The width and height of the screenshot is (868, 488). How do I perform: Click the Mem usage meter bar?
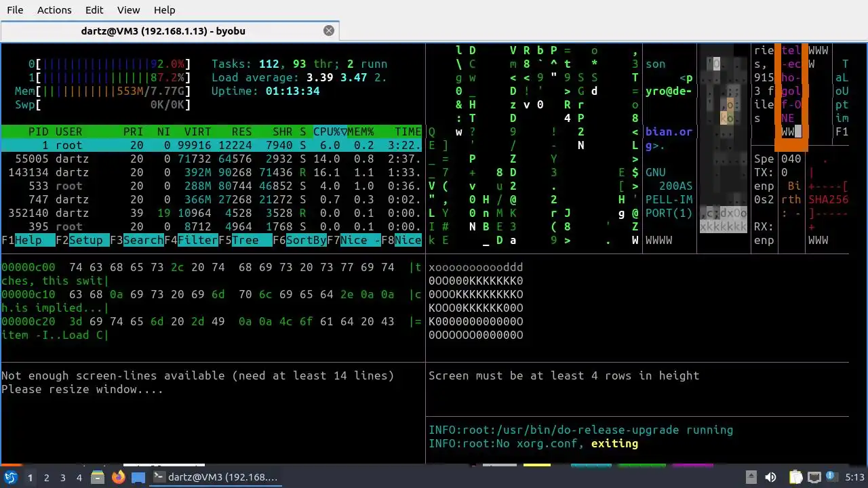[102, 91]
